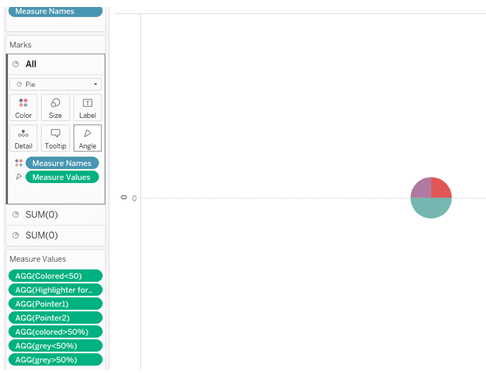Image resolution: width=486 pixels, height=373 pixels.
Task: Open the Pie mark type dropdown arrow
Action: 96,84
